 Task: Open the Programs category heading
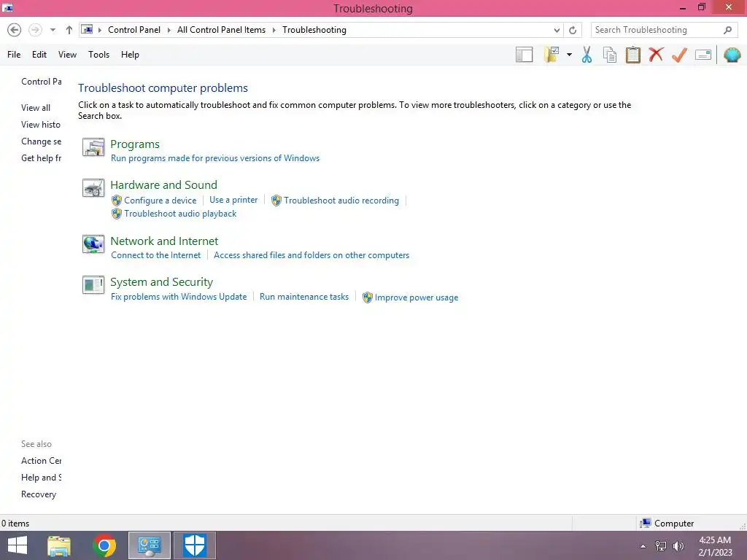point(135,144)
